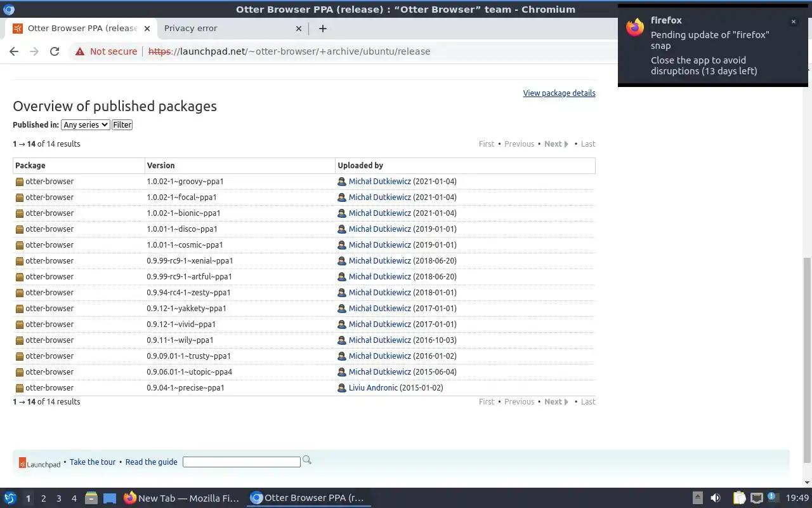This screenshot has height=508, width=812.
Task: Click the package icon on vivid row
Action: pyautogui.click(x=20, y=324)
